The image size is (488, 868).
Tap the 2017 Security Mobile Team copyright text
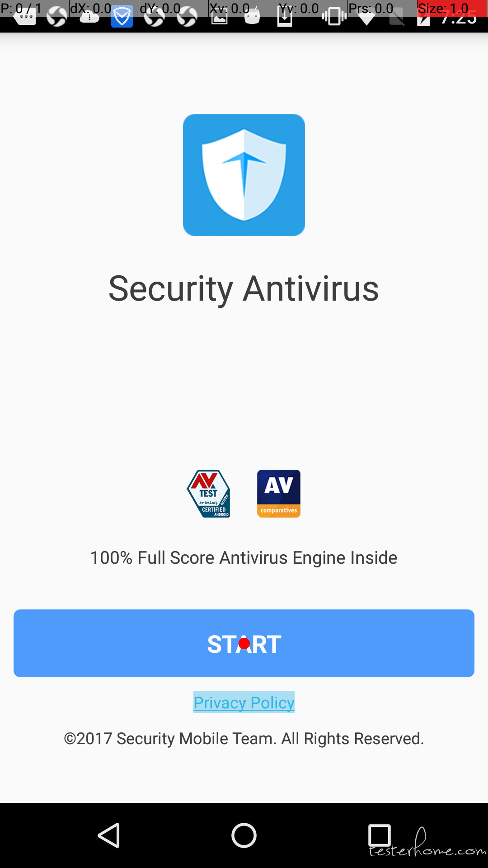click(x=244, y=738)
